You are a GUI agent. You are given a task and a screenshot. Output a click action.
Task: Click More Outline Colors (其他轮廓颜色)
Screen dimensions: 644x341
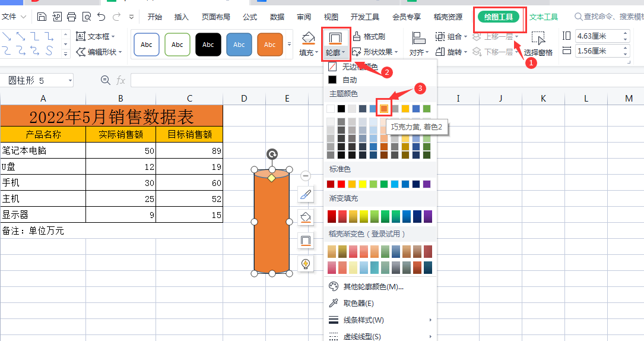[x=373, y=287]
